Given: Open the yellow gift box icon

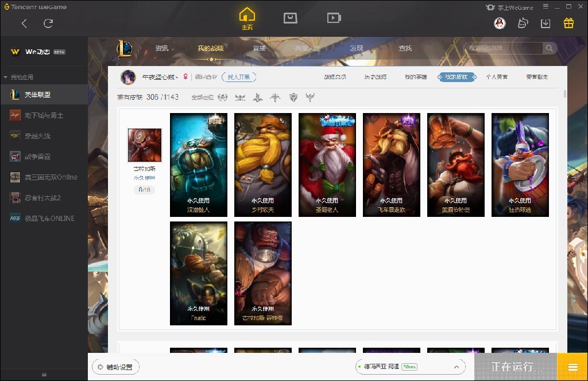Looking at the screenshot, I should [568, 23].
